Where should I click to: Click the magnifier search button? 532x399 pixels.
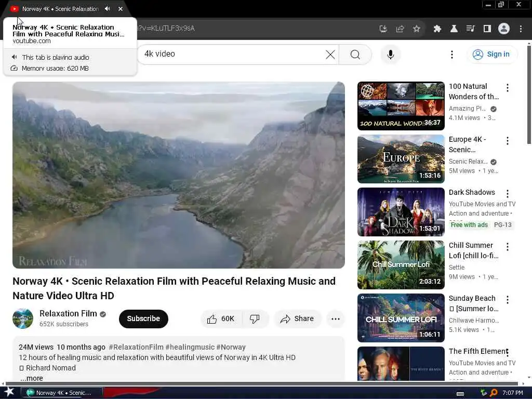pos(355,54)
